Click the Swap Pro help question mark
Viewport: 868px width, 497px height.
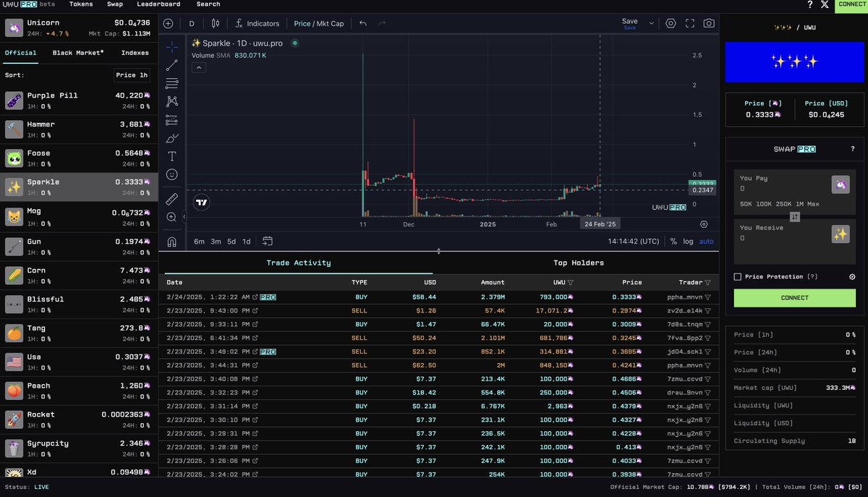coord(853,149)
